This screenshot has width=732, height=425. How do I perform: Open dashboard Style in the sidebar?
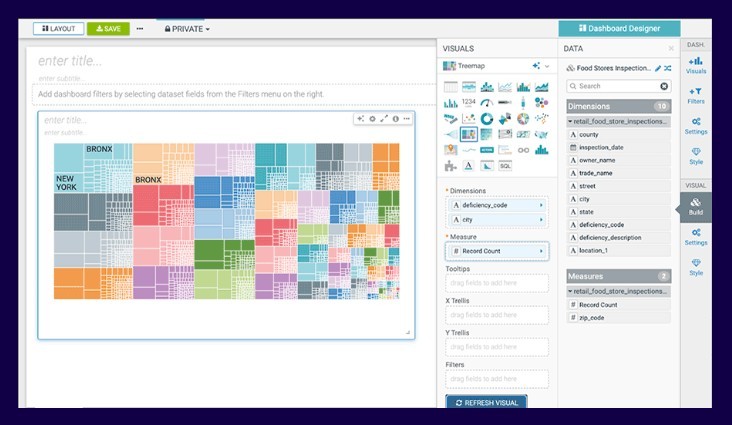click(x=696, y=156)
